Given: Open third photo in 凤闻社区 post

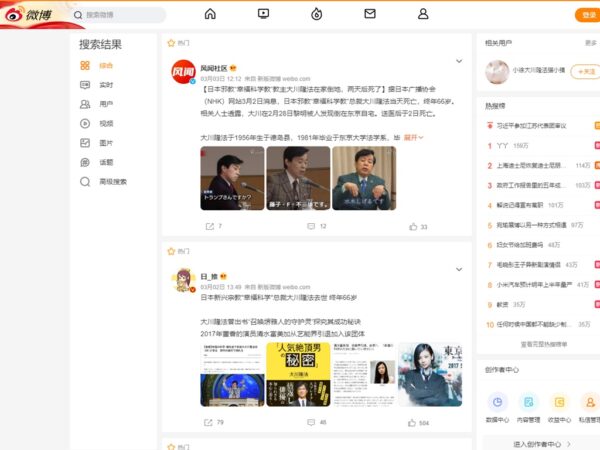Looking at the screenshot, I should tap(364, 178).
